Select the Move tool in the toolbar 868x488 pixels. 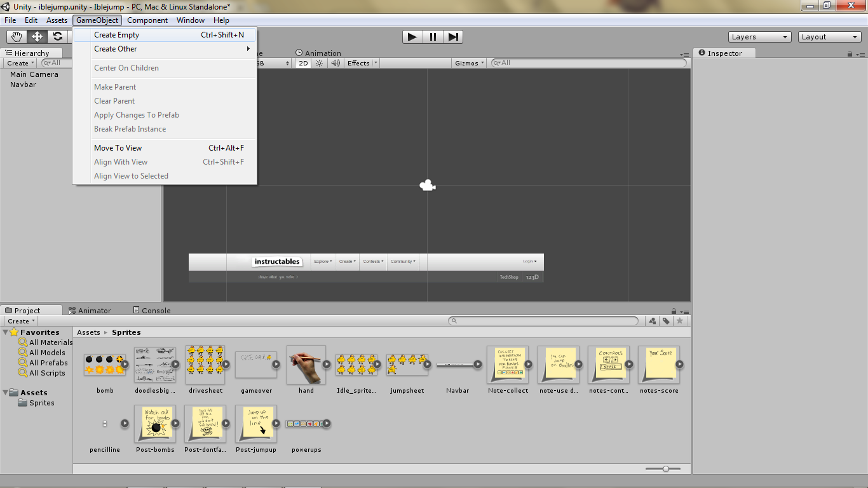pos(37,37)
